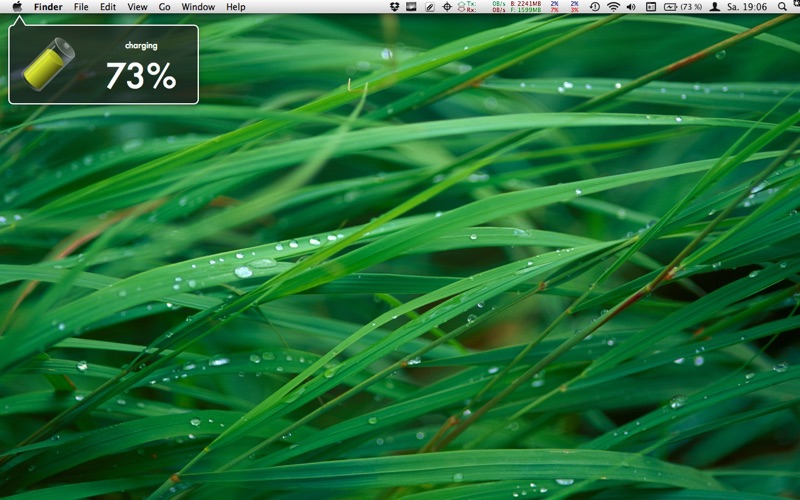This screenshot has height=500, width=800.
Task: Click the charging label in battery popup
Action: (x=141, y=46)
